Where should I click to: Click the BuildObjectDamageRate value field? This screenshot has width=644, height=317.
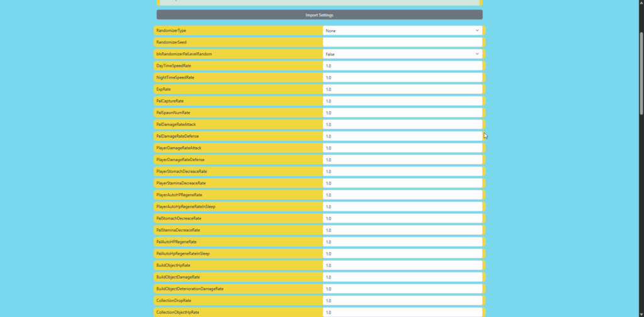pos(402,277)
